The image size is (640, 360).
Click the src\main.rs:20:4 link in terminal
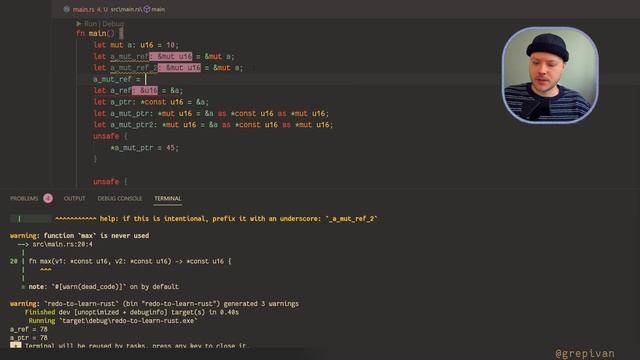62,244
